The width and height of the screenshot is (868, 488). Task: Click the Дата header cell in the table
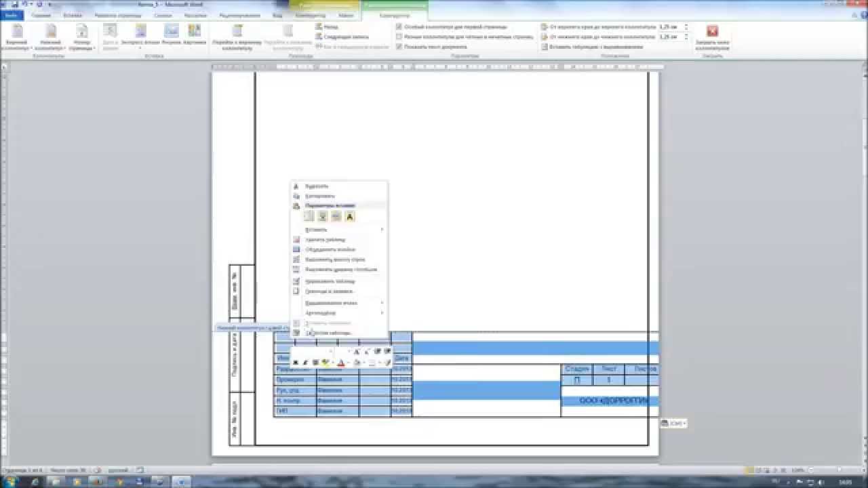[401, 359]
